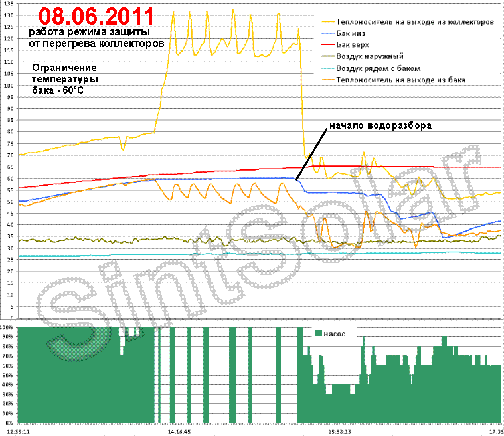Click the time label 14:16:45
Screen dimensions: 504x436
(x=179, y=432)
